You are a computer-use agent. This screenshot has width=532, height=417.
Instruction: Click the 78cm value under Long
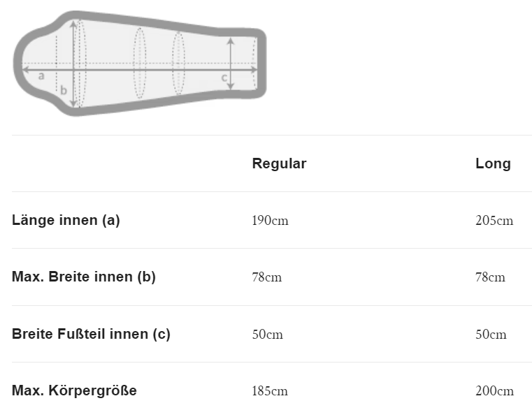[490, 277]
